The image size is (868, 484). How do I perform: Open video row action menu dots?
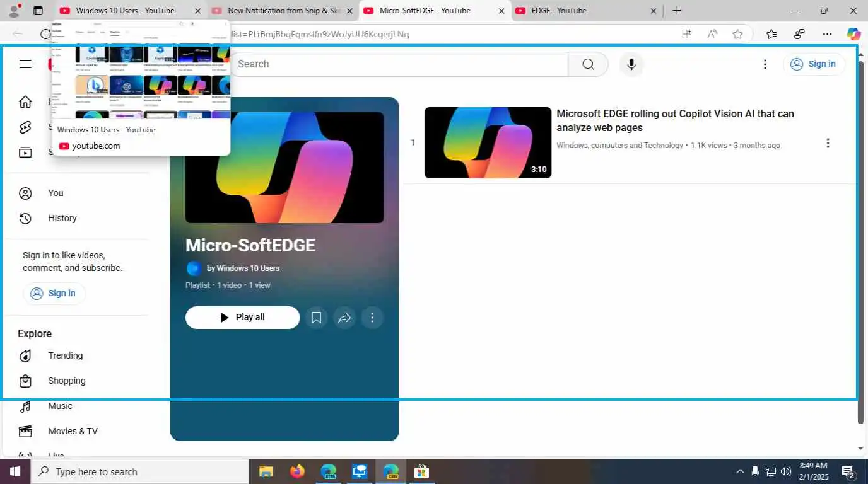point(828,143)
